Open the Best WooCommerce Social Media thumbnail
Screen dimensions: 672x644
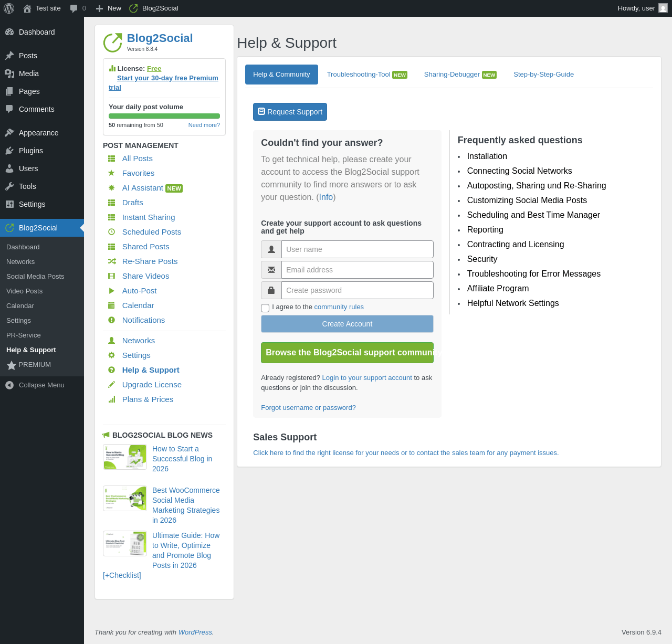coord(125,498)
